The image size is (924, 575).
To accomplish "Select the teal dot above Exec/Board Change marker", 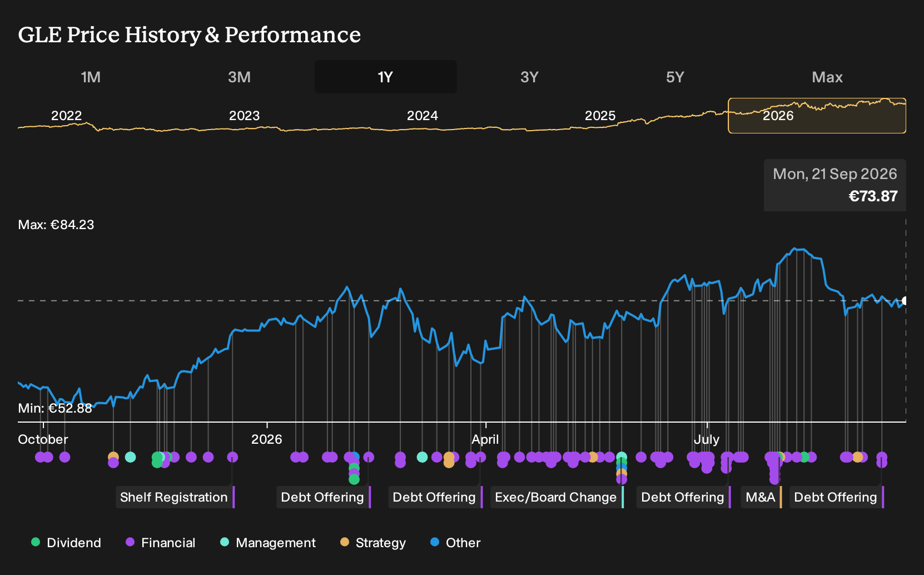I will click(622, 457).
